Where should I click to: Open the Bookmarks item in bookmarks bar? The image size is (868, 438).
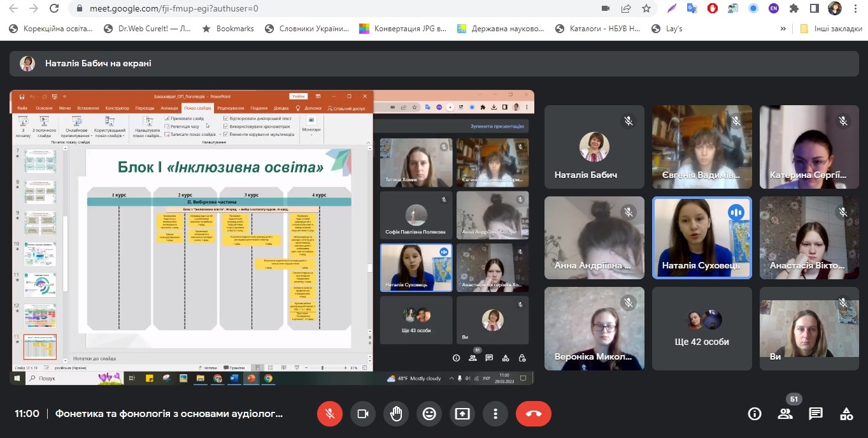coord(228,29)
